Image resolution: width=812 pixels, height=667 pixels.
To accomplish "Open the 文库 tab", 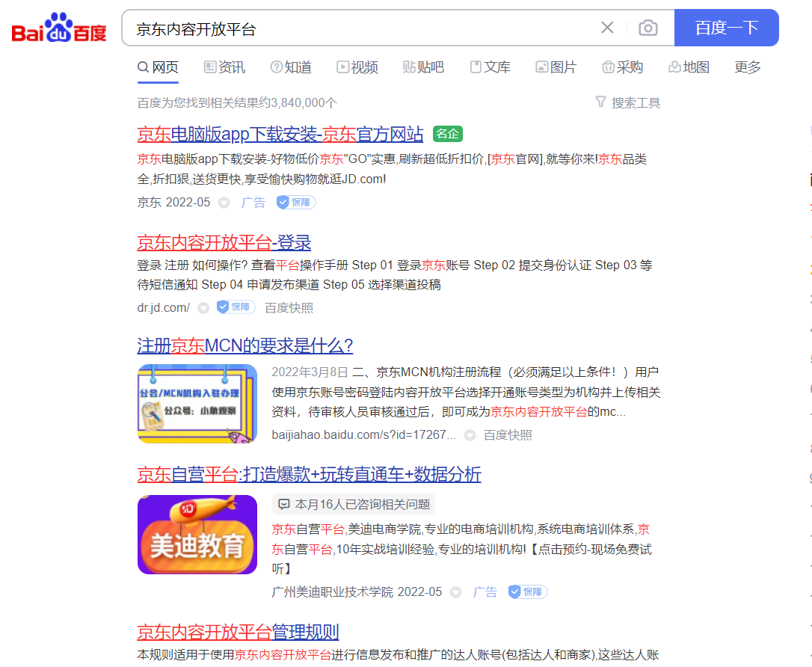I will (x=490, y=67).
